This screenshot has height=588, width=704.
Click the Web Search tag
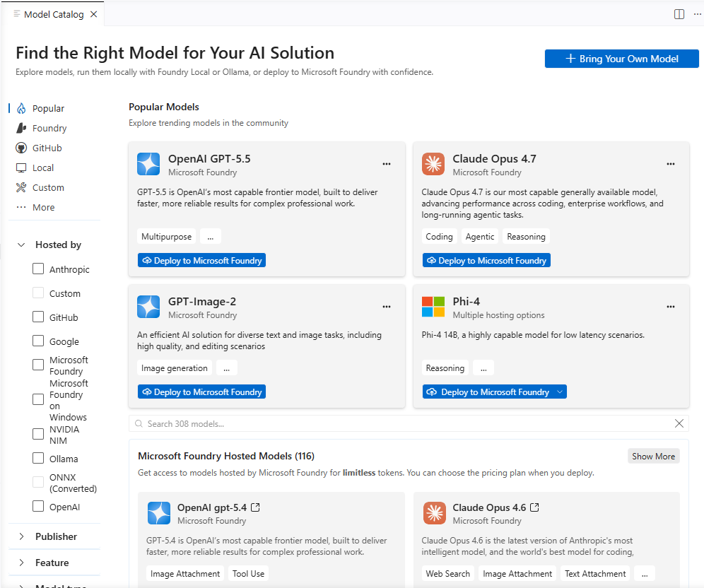[447, 574]
